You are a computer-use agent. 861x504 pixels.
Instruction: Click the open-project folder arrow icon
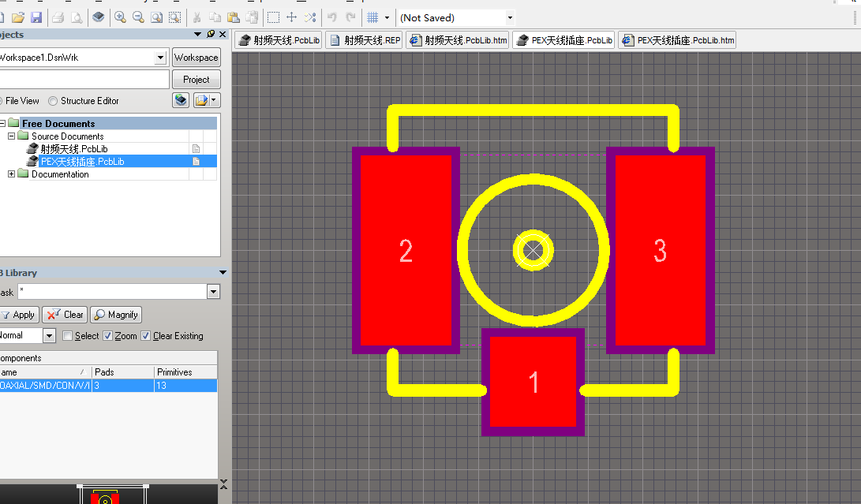[x=201, y=100]
